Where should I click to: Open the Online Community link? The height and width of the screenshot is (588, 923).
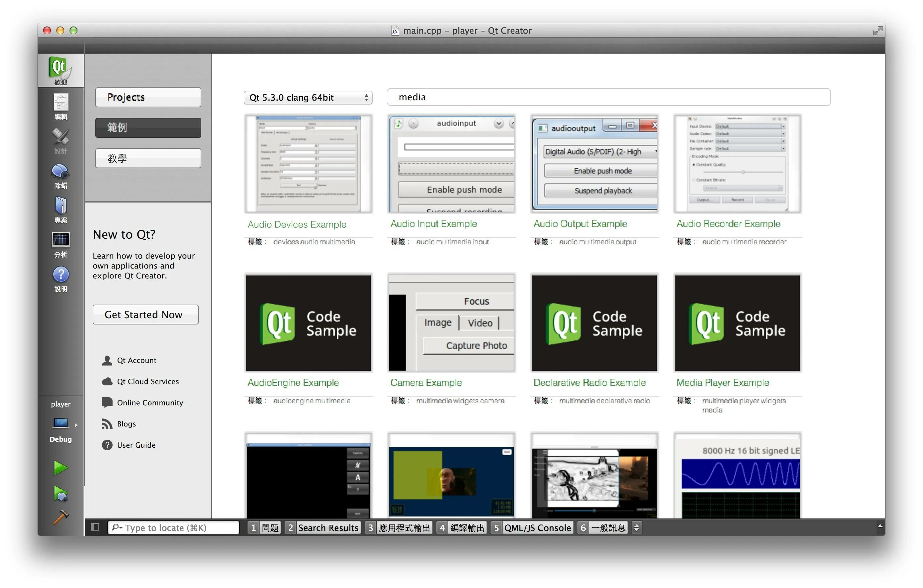[x=150, y=403]
